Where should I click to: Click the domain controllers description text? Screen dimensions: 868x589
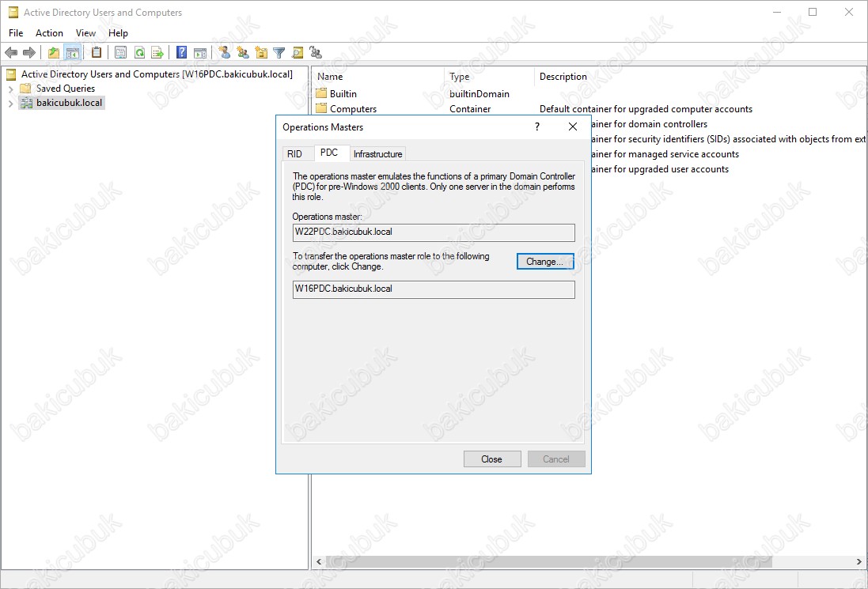coord(648,124)
